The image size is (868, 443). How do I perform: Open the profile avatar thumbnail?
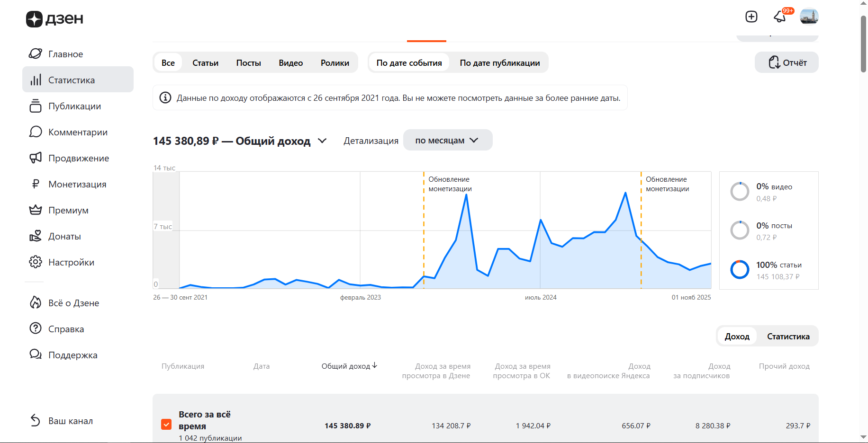tap(809, 17)
